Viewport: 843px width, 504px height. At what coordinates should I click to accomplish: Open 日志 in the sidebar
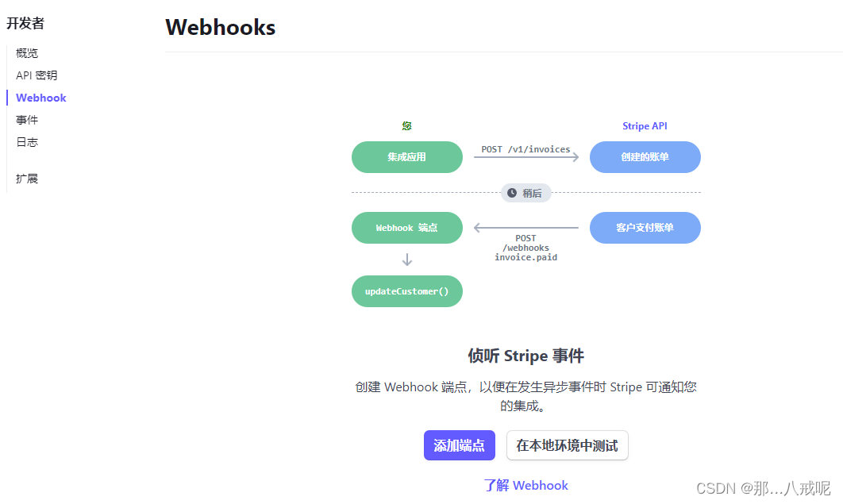pyautogui.click(x=27, y=142)
